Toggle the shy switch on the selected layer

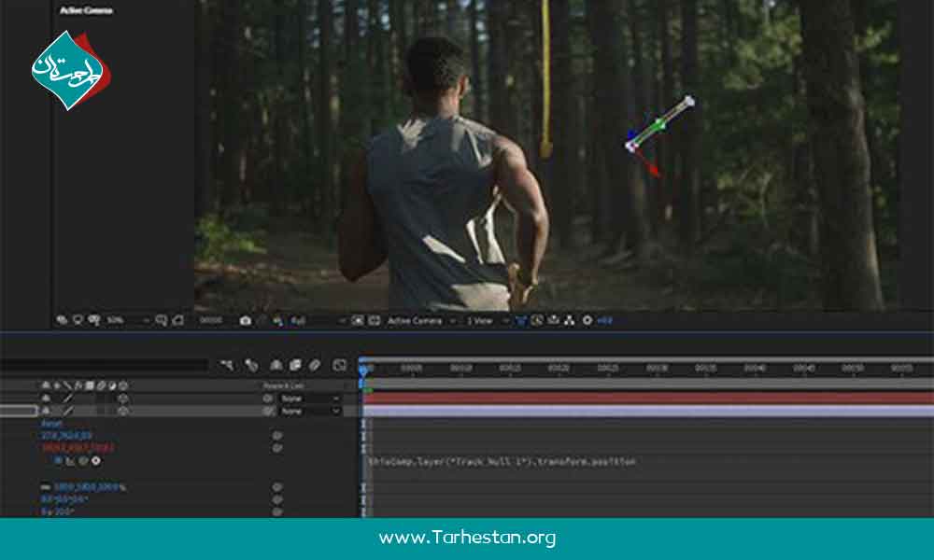[45, 411]
